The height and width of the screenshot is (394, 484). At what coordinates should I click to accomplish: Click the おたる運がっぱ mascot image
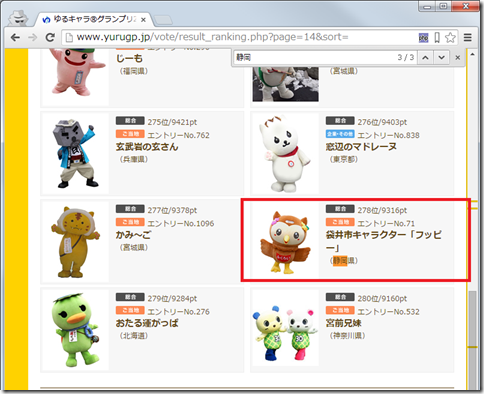[76, 330]
